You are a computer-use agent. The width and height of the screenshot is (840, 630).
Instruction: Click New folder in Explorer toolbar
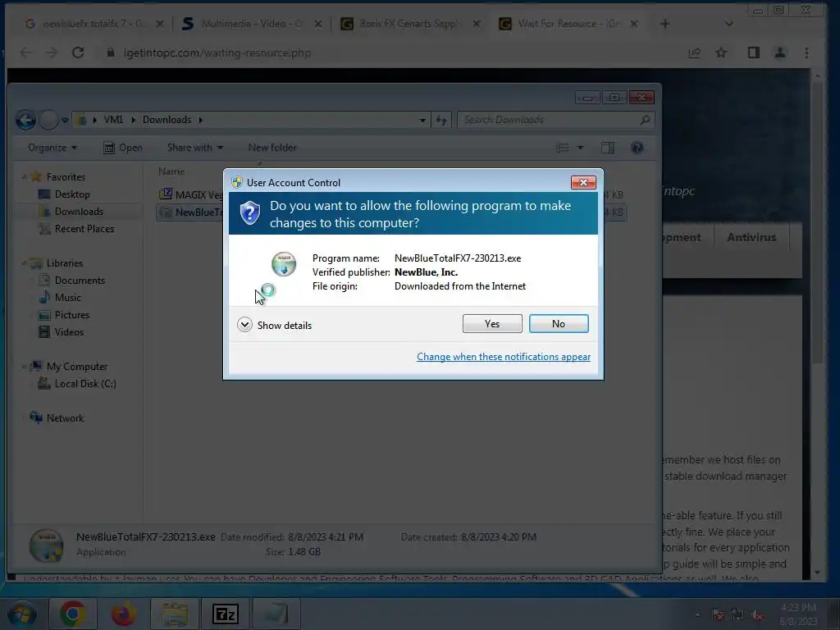tap(272, 148)
